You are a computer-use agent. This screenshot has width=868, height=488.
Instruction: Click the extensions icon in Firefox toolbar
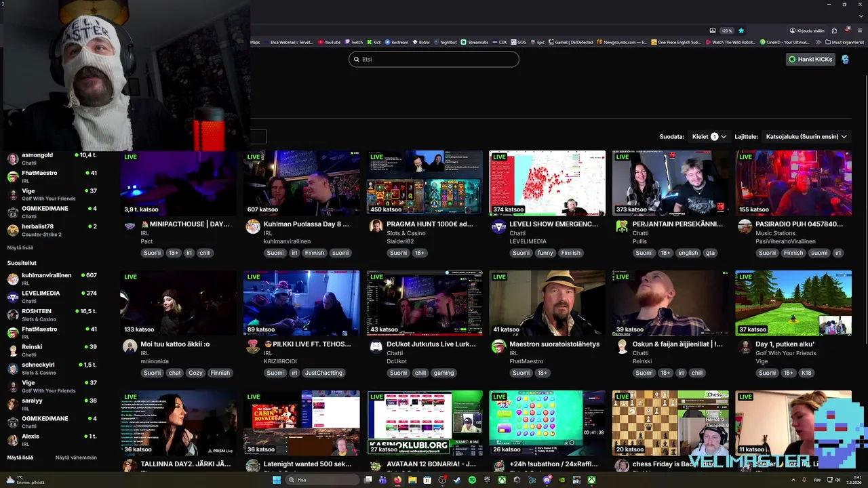point(834,30)
